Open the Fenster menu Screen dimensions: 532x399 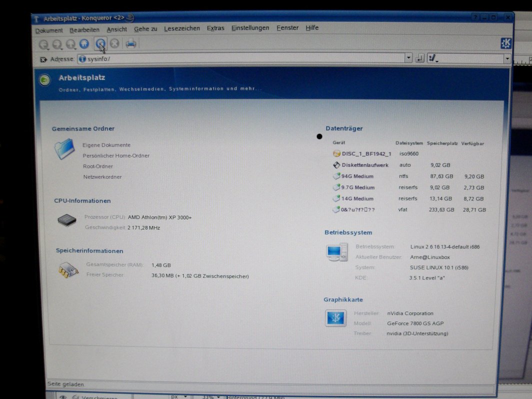pyautogui.click(x=287, y=28)
